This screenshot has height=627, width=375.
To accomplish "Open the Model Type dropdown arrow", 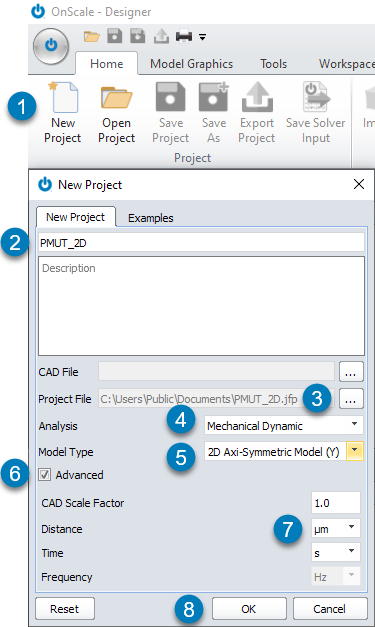I will [355, 451].
